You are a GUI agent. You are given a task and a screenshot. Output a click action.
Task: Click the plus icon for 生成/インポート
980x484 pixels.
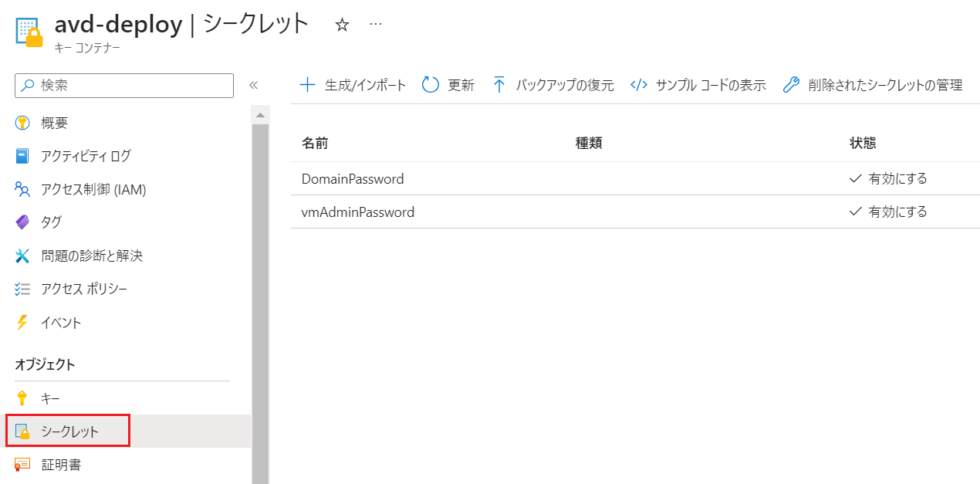[307, 85]
